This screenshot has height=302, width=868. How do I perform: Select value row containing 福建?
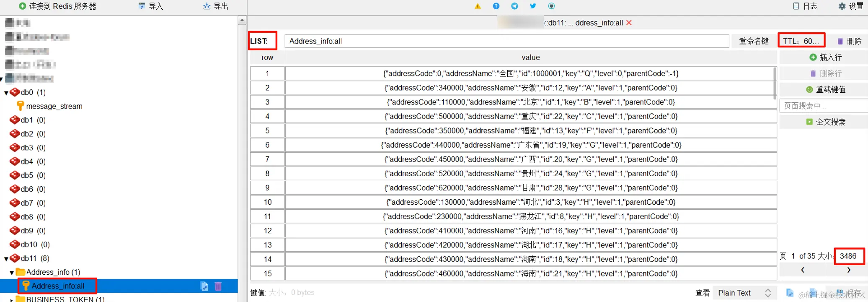(531, 130)
